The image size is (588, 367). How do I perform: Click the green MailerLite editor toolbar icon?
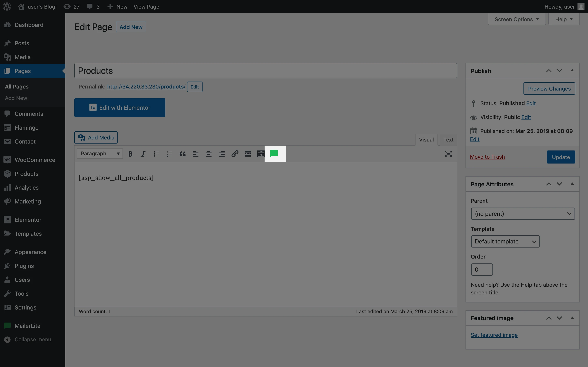(x=274, y=154)
